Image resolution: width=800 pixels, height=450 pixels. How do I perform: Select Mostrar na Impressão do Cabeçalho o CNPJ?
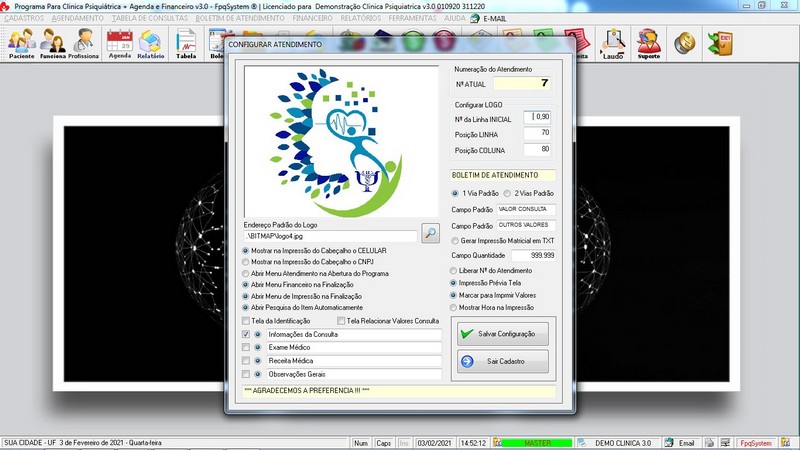tap(247, 261)
